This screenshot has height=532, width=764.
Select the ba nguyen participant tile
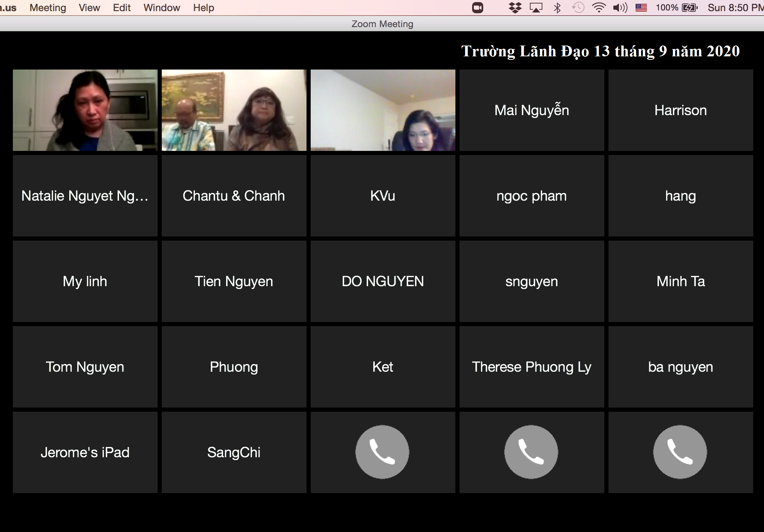tap(681, 367)
